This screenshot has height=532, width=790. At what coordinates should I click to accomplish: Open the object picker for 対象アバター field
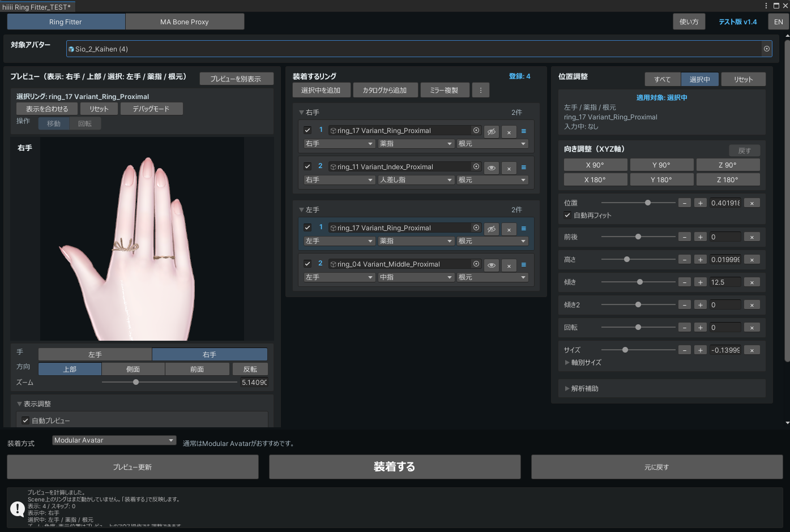767,49
